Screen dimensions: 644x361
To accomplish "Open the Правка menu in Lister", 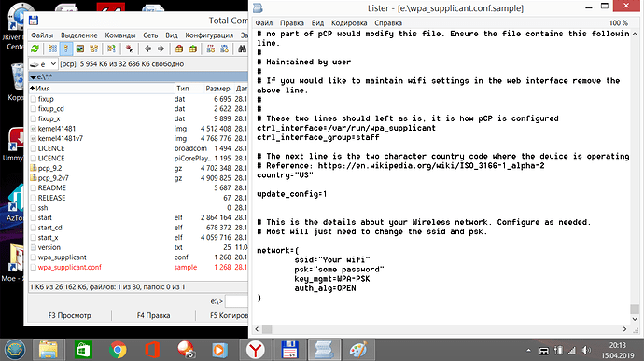I will tap(291, 23).
